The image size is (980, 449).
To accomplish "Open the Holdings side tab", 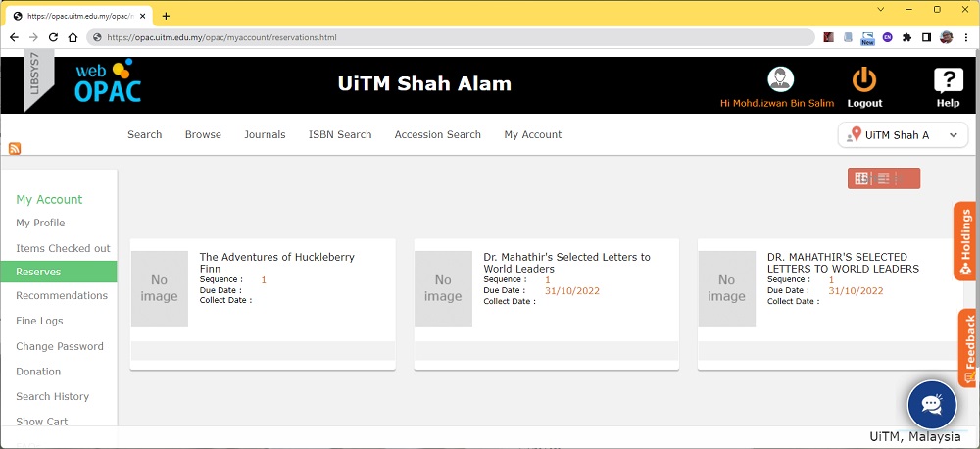I will (966, 241).
